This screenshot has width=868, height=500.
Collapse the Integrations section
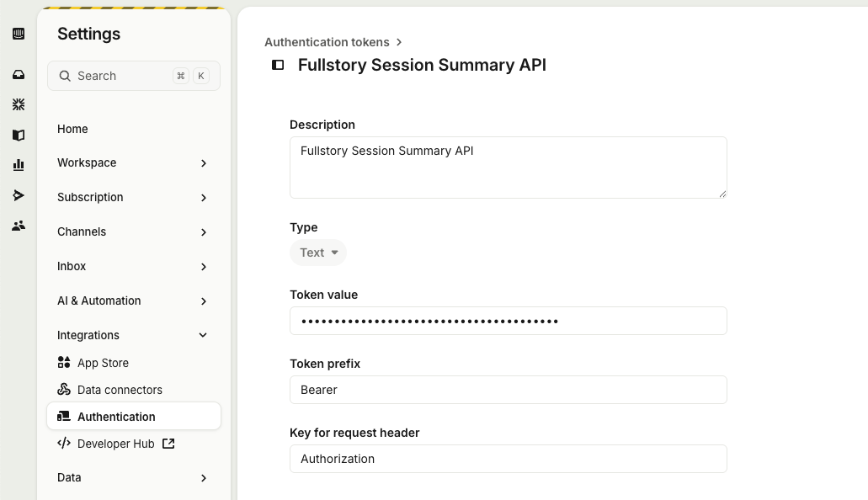click(133, 335)
